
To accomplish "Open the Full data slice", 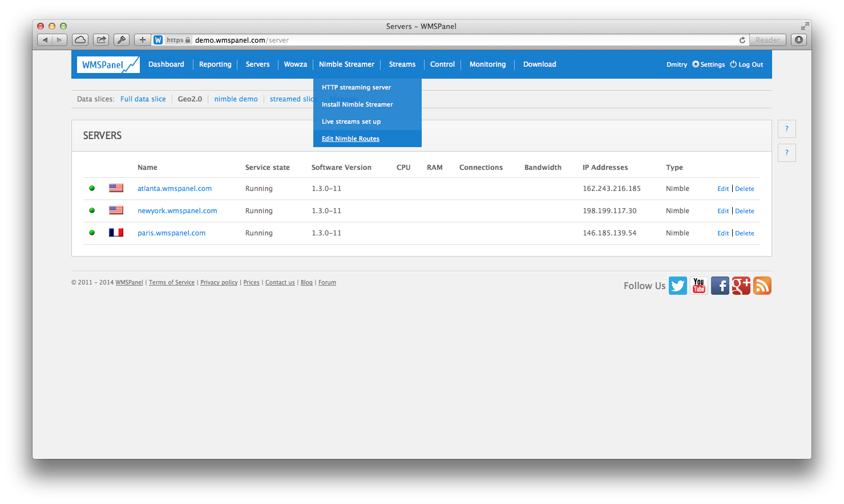I will coord(143,99).
